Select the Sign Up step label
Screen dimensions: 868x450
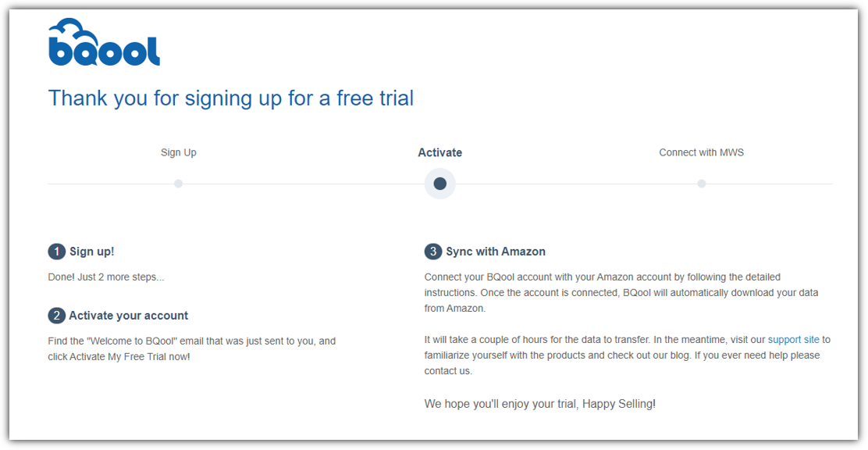tap(178, 152)
